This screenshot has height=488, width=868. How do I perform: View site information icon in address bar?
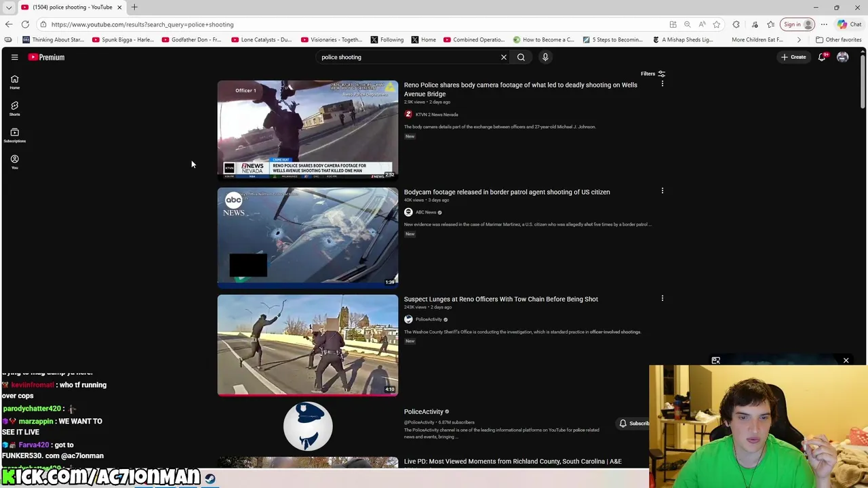coord(43,24)
